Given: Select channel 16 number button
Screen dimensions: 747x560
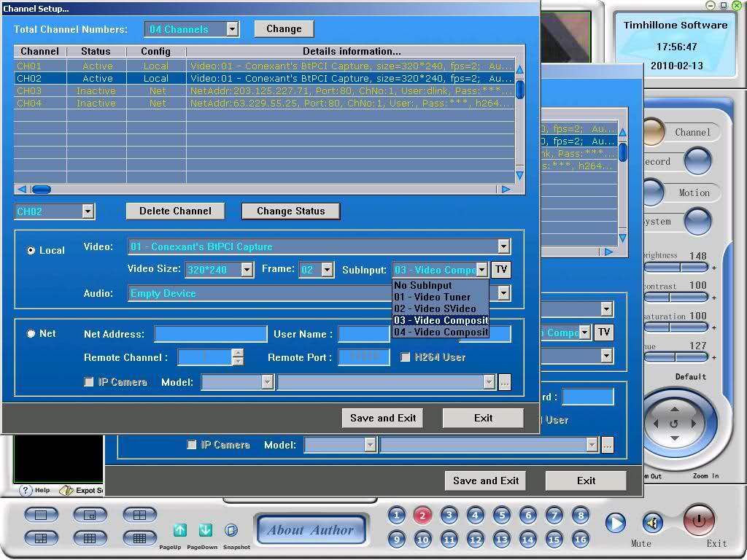Looking at the screenshot, I should [x=580, y=540].
